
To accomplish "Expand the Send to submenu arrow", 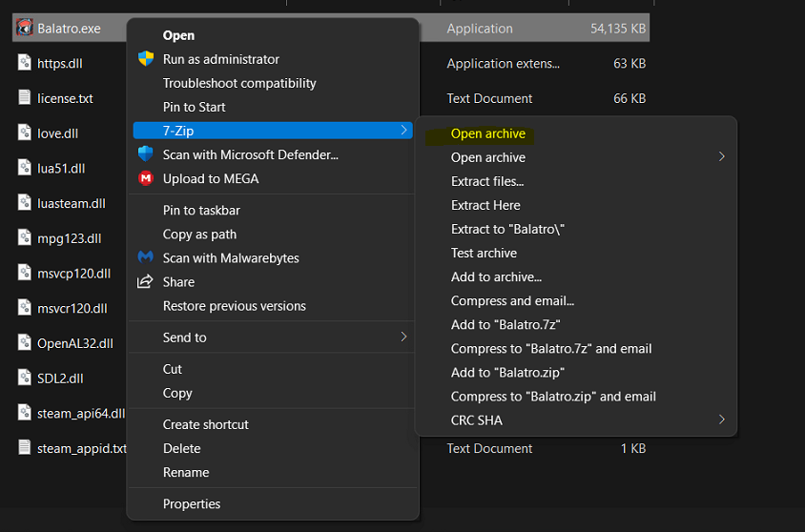I will [x=403, y=337].
